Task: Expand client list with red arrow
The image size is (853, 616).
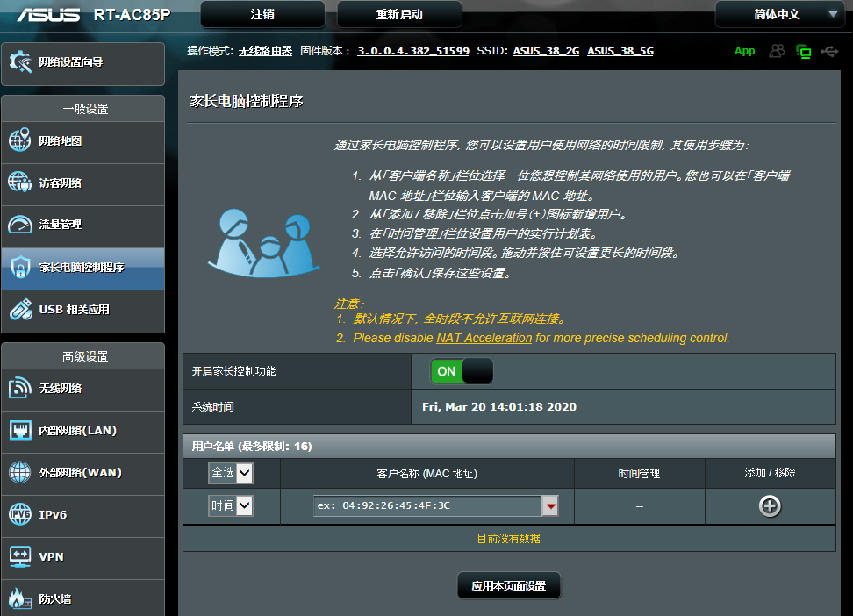Action: pos(550,506)
